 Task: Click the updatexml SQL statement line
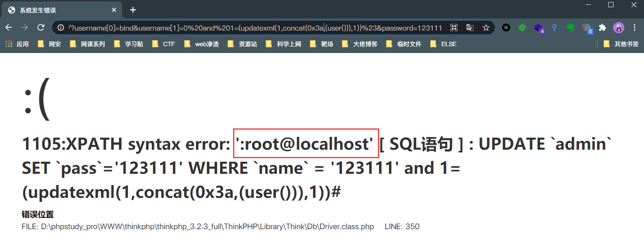click(181, 192)
